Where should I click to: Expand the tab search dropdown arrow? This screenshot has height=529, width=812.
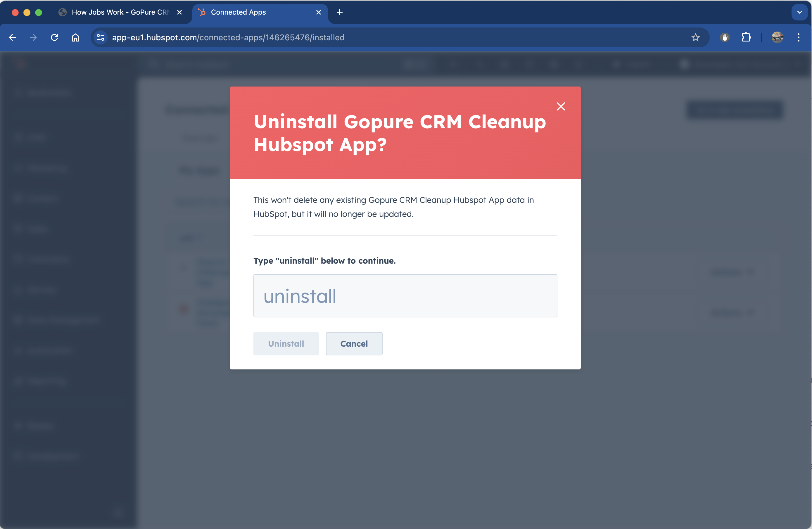coord(799,12)
